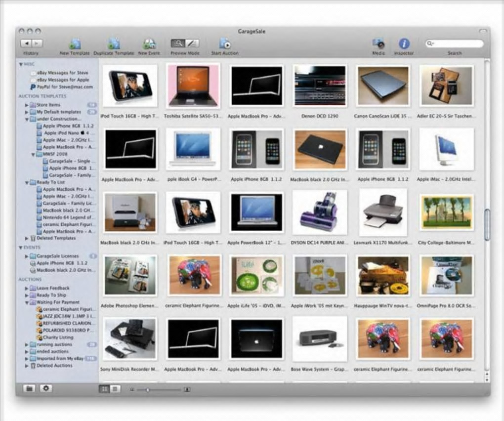The image size is (504, 421).
Task: Collapse the under Construction folder
Action: 27,119
